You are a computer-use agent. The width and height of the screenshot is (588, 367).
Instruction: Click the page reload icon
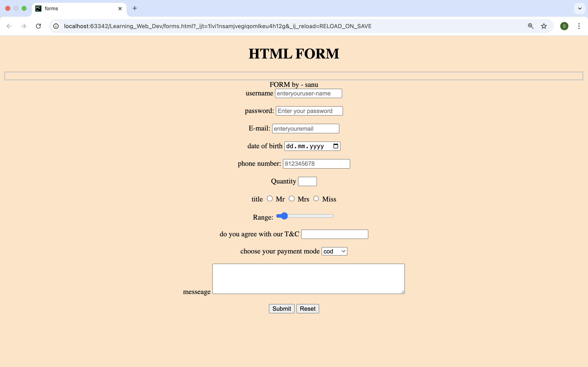point(38,26)
